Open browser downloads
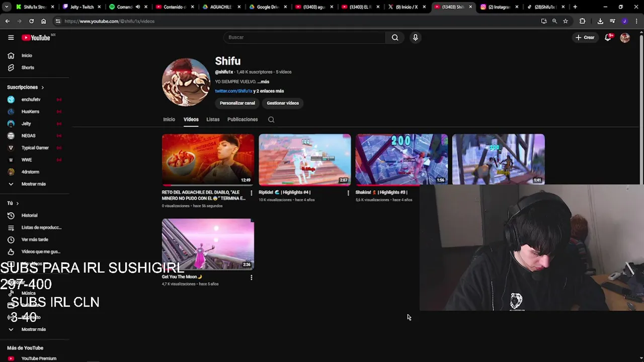This screenshot has width=644, height=362. 600,21
